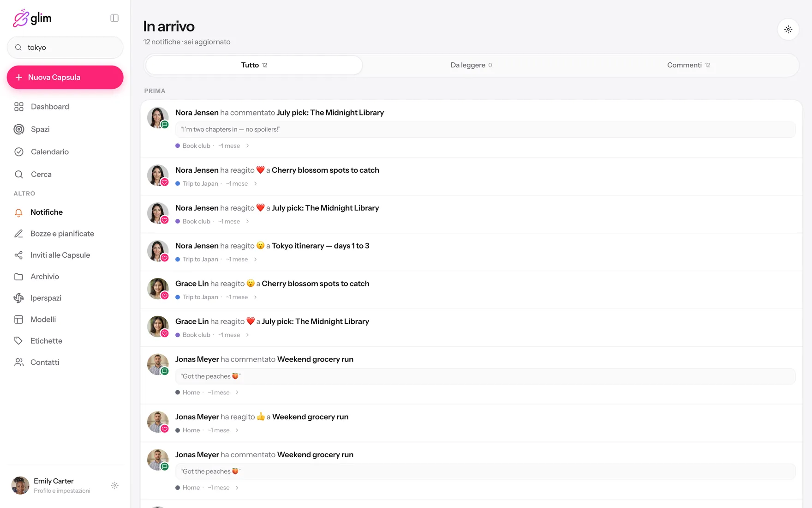This screenshot has height=508, width=812.
Task: Click the heart emoji on Nora's Cherry blossom reaction
Action: pos(261,170)
